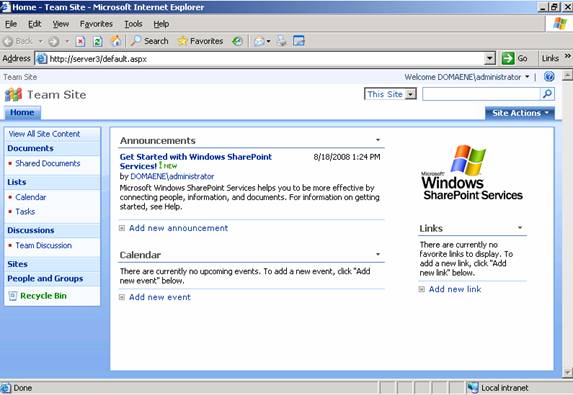Click the search magnifier icon
Screen dimensions: 573x395
pos(547,94)
